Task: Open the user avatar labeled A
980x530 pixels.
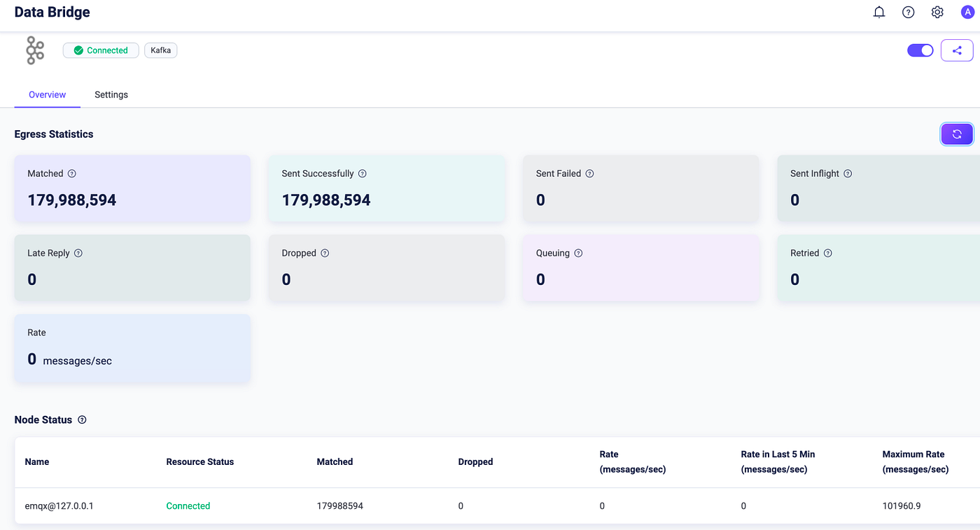Action: [x=967, y=12]
